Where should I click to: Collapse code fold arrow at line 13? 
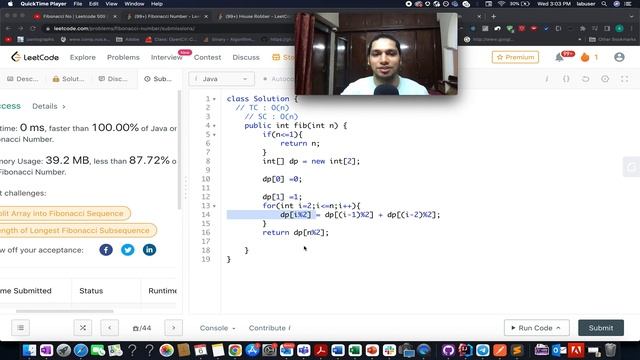[214, 206]
